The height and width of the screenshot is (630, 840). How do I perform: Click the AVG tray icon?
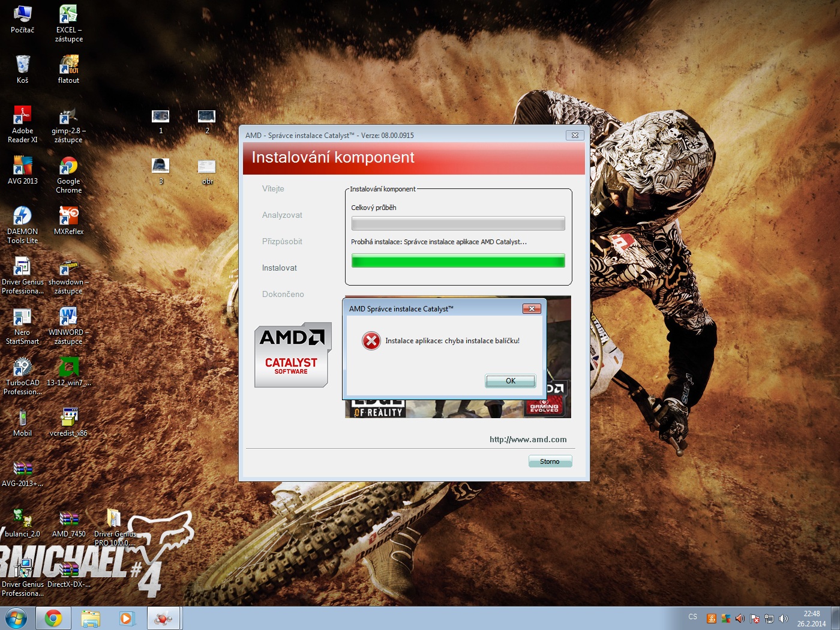726,619
